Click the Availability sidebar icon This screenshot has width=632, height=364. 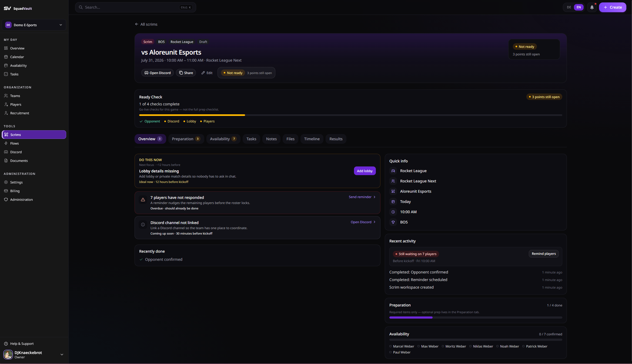coord(6,65)
